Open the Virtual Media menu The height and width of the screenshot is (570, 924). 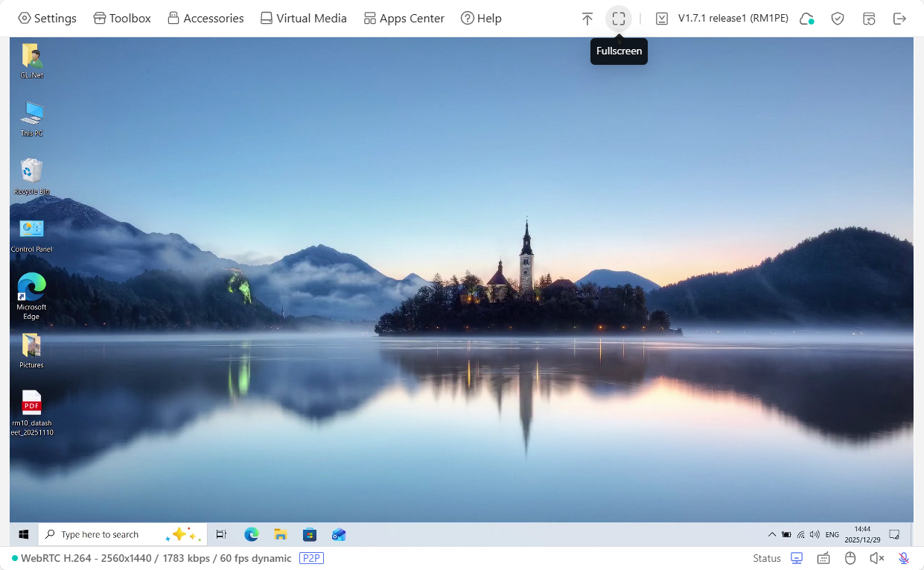[x=303, y=18]
